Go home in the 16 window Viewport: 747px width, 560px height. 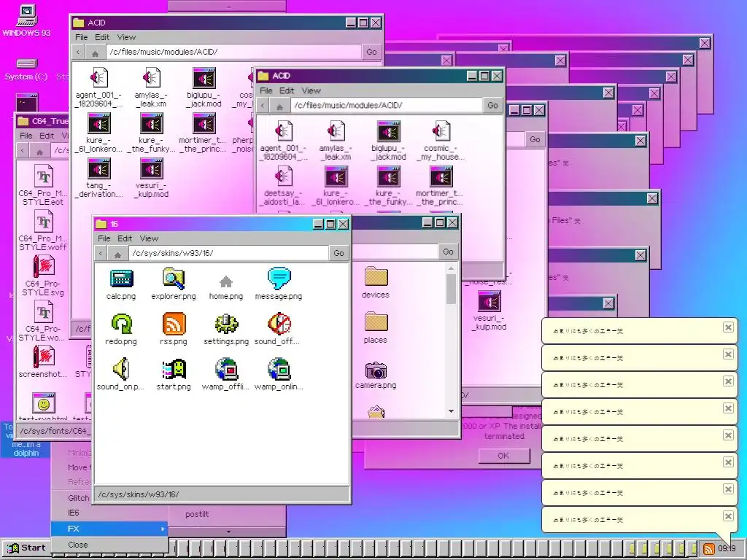click(x=117, y=253)
